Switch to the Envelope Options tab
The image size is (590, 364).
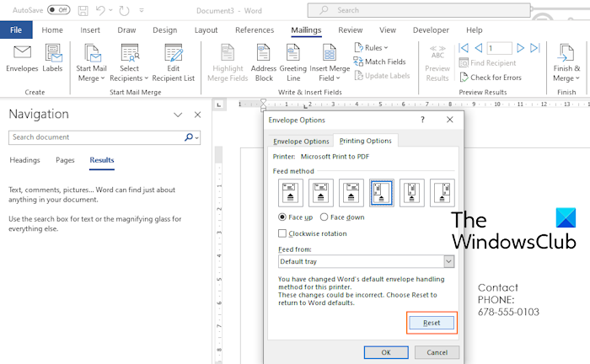299,141
